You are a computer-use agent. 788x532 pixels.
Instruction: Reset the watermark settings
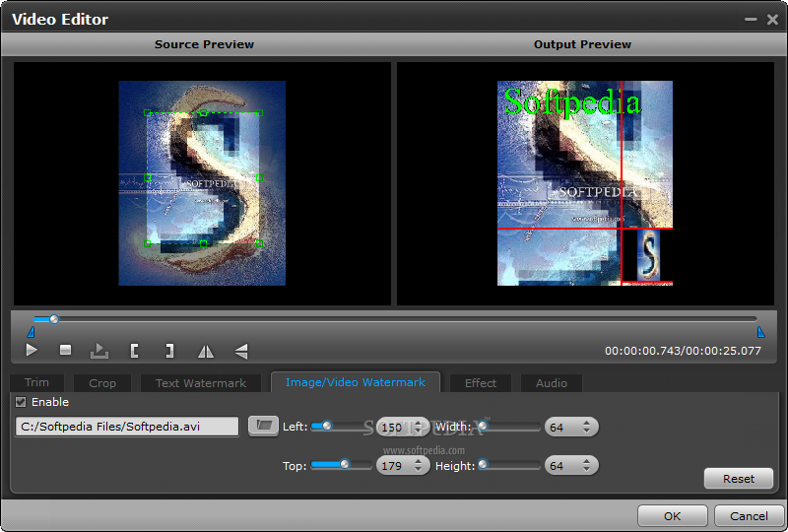pos(738,478)
